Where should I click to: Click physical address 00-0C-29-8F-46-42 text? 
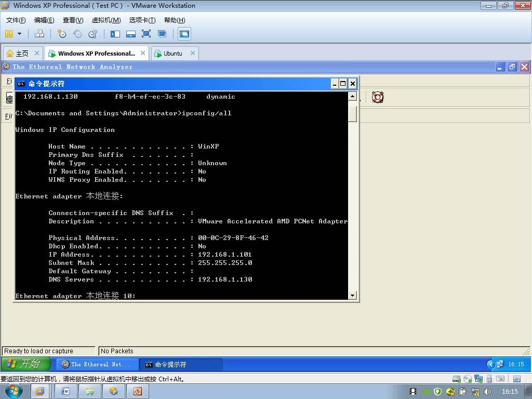tap(233, 238)
